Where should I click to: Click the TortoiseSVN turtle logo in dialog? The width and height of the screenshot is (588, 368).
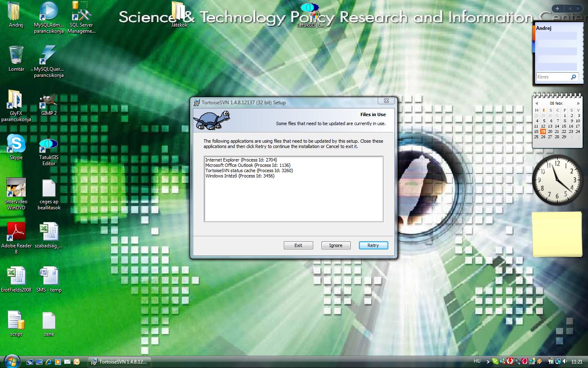(212, 120)
